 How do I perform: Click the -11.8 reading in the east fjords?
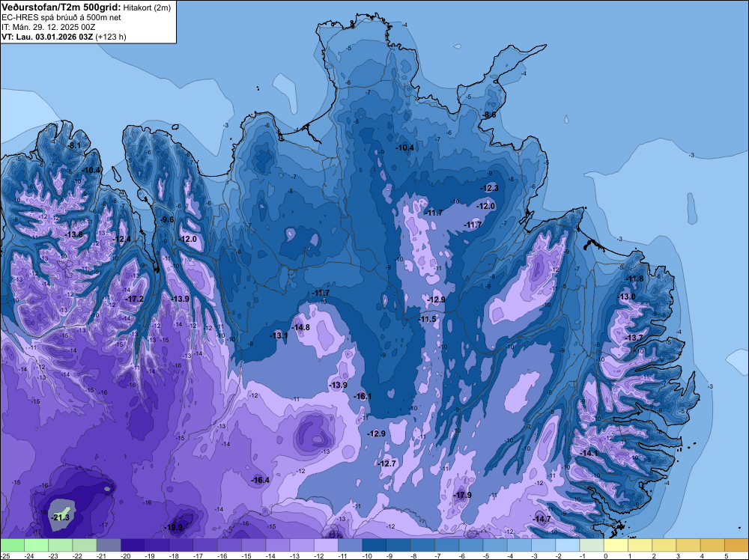pos(635,279)
